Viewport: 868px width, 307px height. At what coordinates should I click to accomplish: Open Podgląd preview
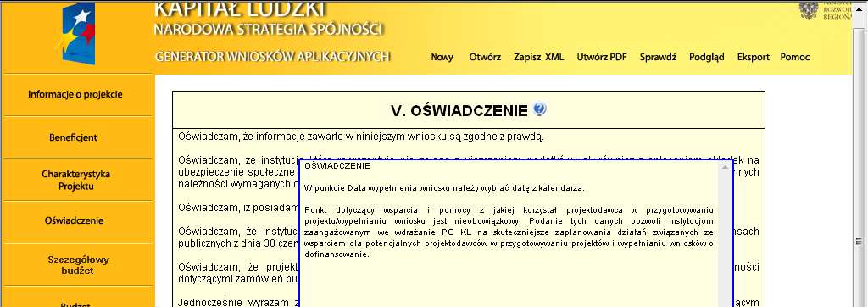point(706,57)
